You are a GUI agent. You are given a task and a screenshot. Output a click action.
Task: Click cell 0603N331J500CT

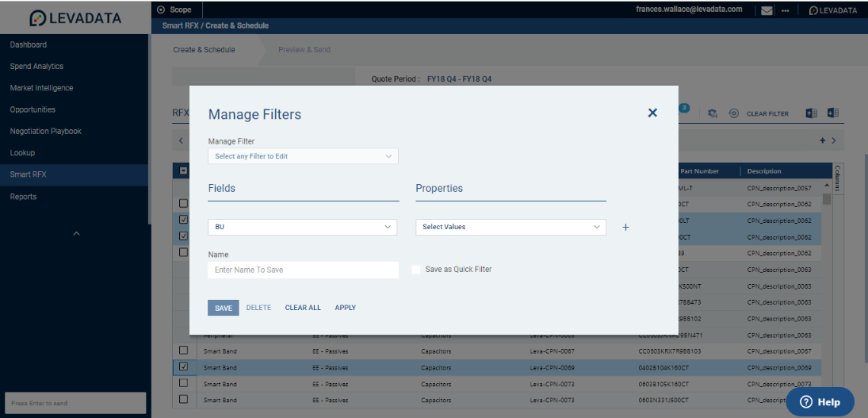pos(663,400)
